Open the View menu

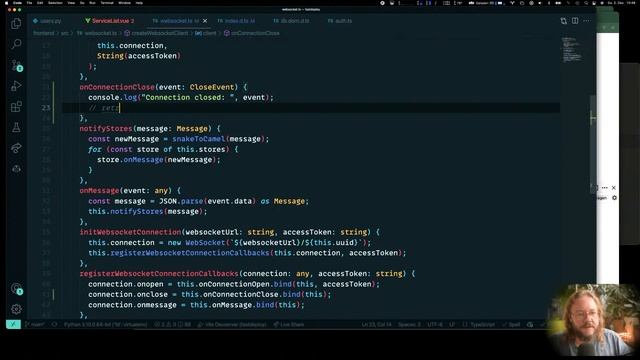tap(71, 3)
